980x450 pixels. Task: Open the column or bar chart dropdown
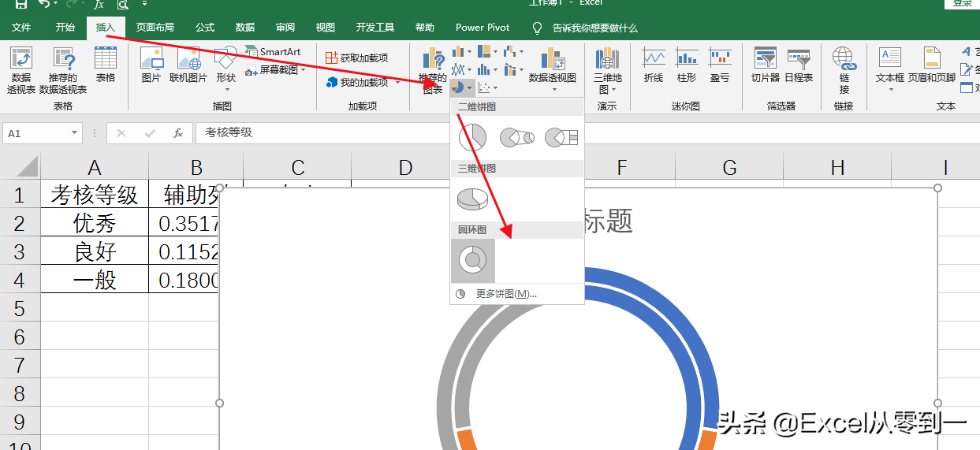462,52
